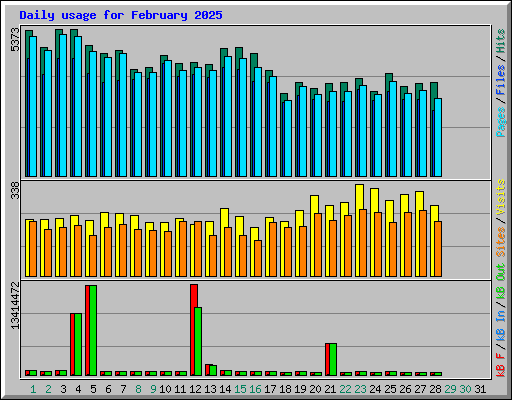512x400 pixels.
Task: Click the cyan pages bar for day 1
Action: click(33, 106)
